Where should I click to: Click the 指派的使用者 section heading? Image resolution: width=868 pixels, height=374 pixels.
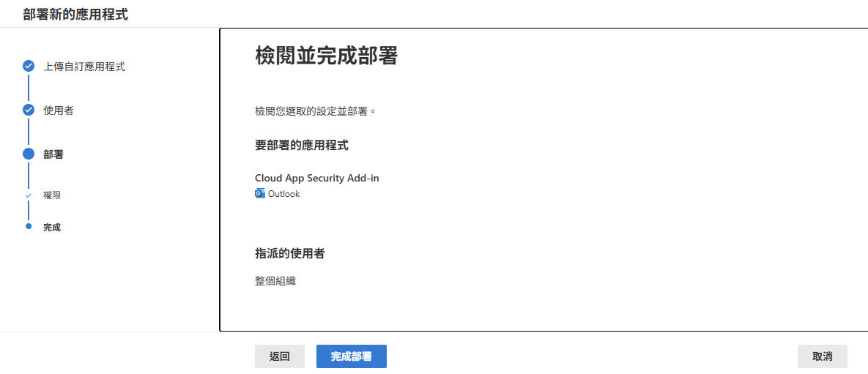tap(289, 253)
